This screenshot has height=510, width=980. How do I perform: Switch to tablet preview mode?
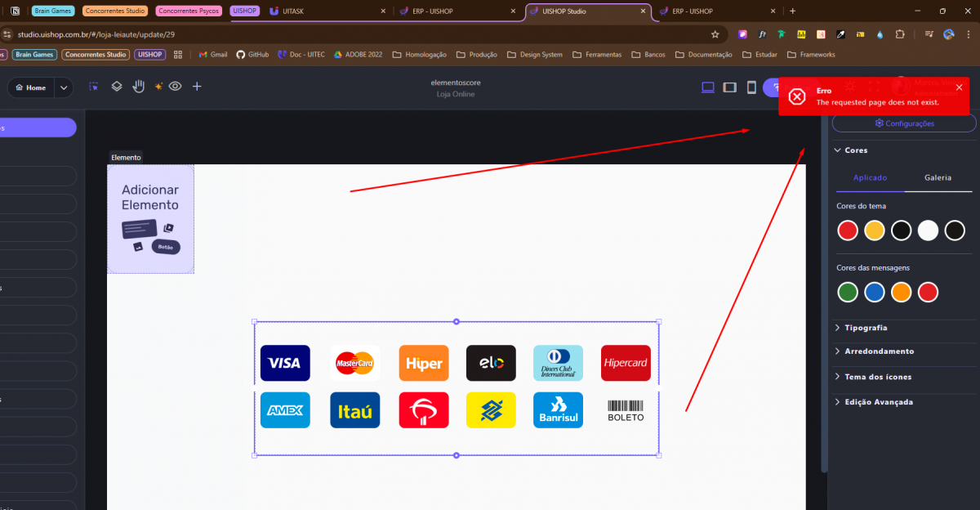tap(730, 87)
